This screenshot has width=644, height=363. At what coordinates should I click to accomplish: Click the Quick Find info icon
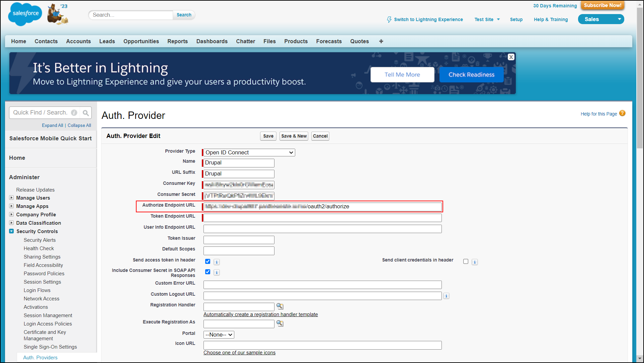point(74,113)
